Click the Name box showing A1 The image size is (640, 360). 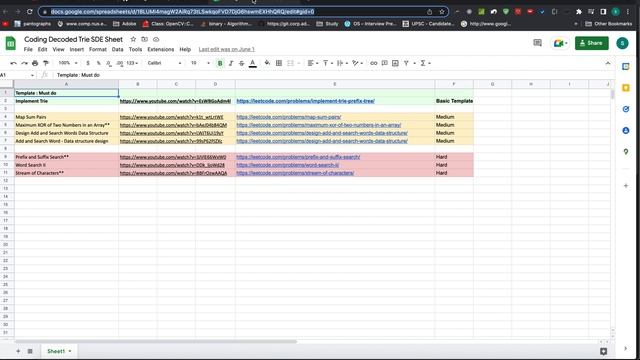point(17,75)
